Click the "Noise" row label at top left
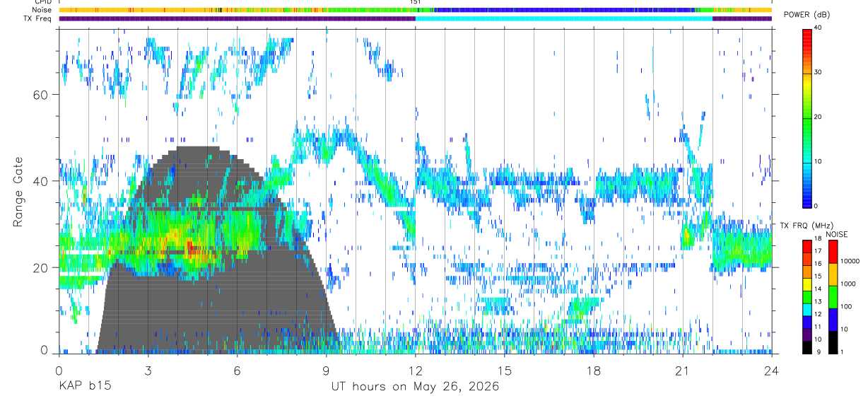Viewport: 868px width, 401px height. coord(42,10)
